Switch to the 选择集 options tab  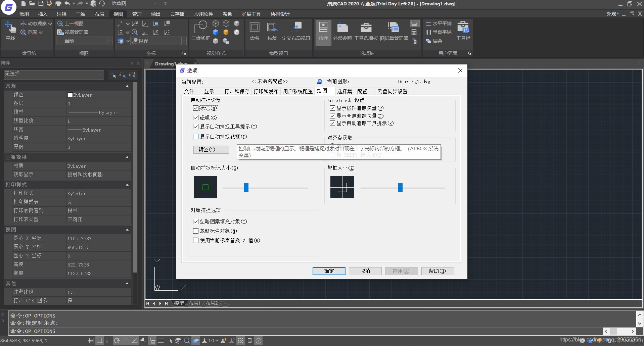tap(344, 91)
